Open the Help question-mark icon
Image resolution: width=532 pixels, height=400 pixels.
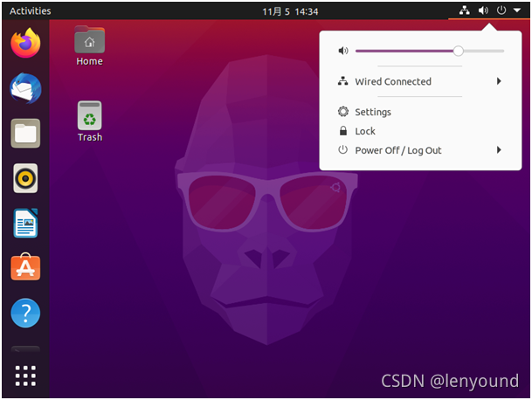[x=25, y=313]
